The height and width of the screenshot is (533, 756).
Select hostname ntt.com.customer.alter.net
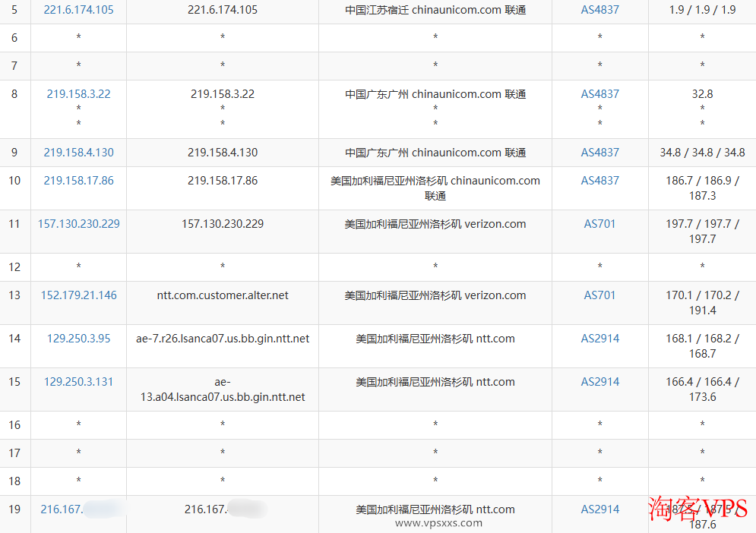(223, 295)
